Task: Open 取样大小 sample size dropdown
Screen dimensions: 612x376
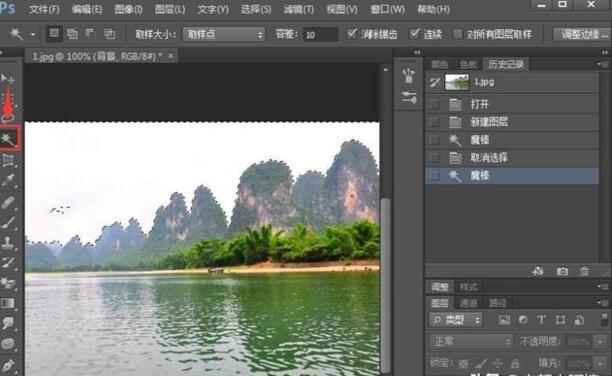Action: point(224,34)
